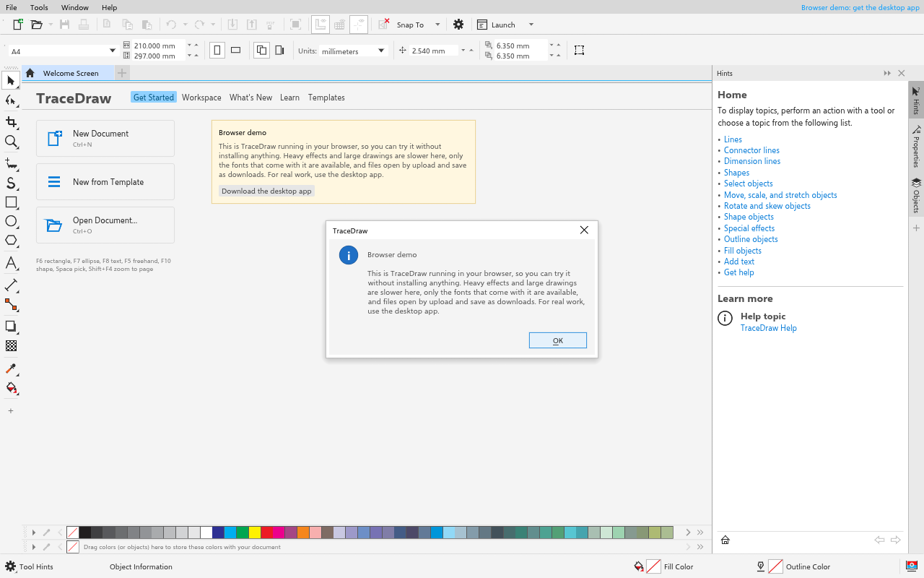Select the Artistic Media S-shaped tool
The image size is (924, 578).
11,183
